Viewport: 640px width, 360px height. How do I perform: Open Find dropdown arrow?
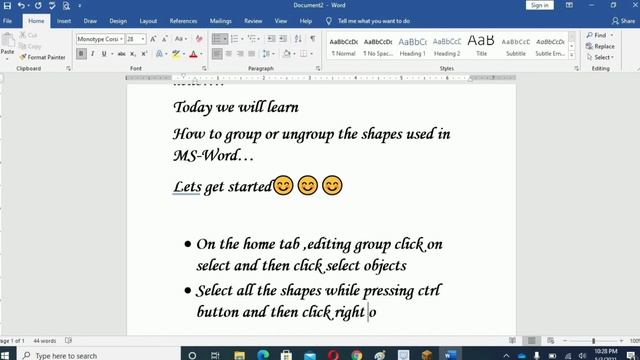(612, 36)
